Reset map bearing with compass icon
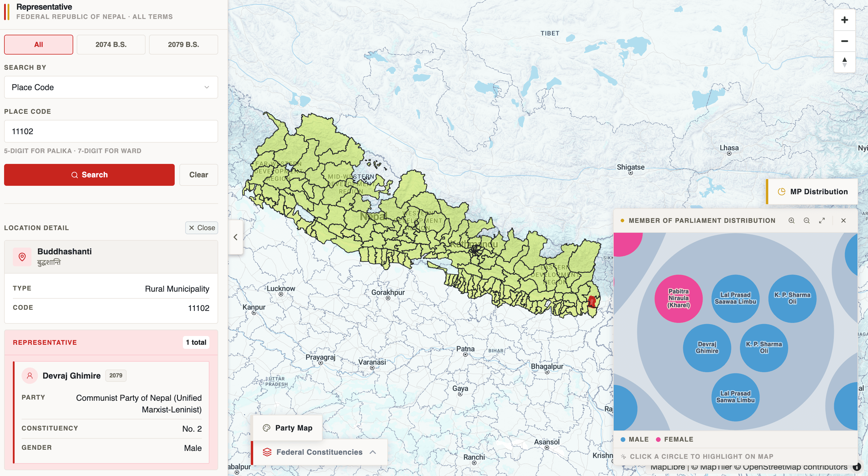868x476 pixels. point(844,62)
